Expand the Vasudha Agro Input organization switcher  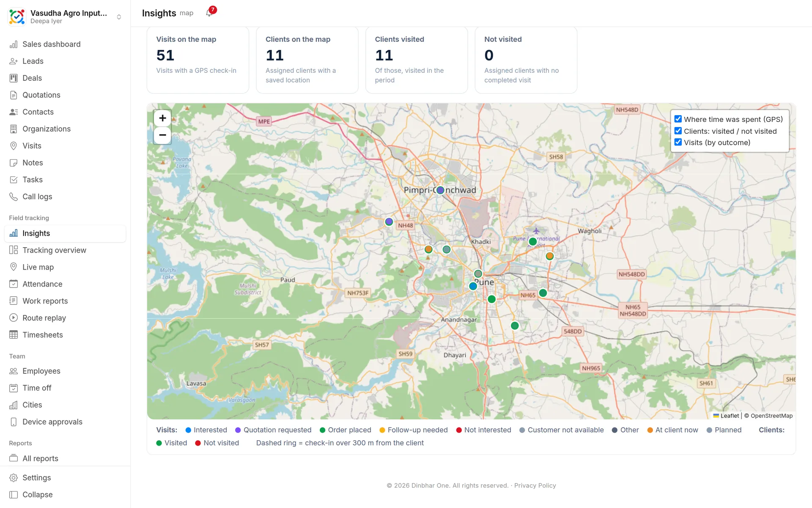coord(119,17)
